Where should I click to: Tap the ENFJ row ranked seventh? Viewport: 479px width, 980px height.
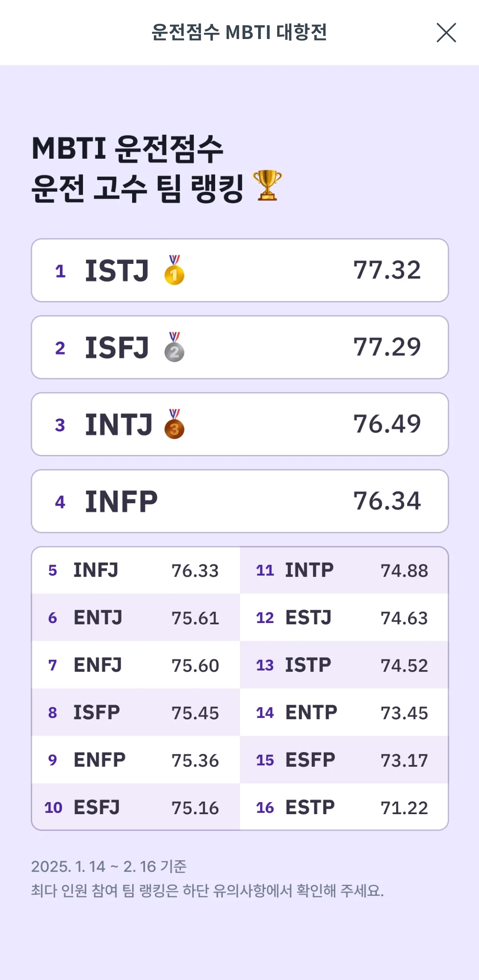pyautogui.click(x=136, y=665)
